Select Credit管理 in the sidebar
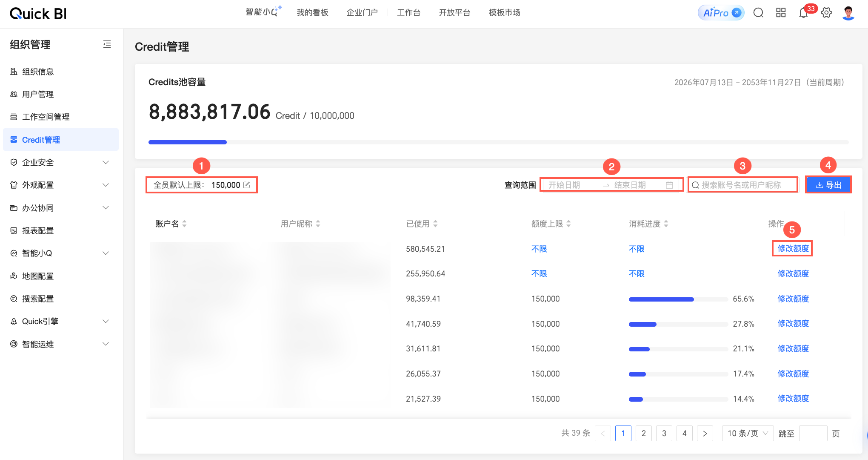This screenshot has height=460, width=868. click(x=61, y=140)
